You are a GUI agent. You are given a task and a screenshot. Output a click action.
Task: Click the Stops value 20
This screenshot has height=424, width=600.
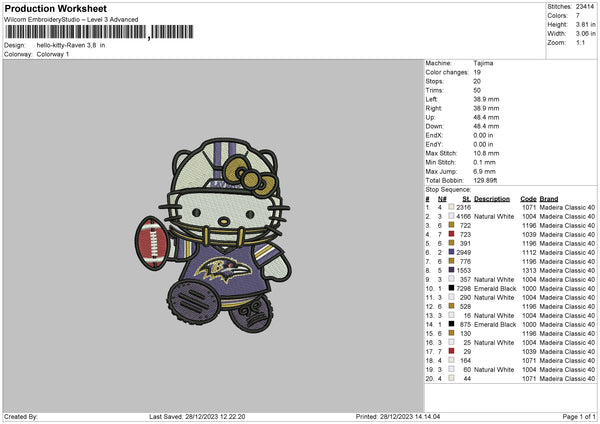(477, 81)
